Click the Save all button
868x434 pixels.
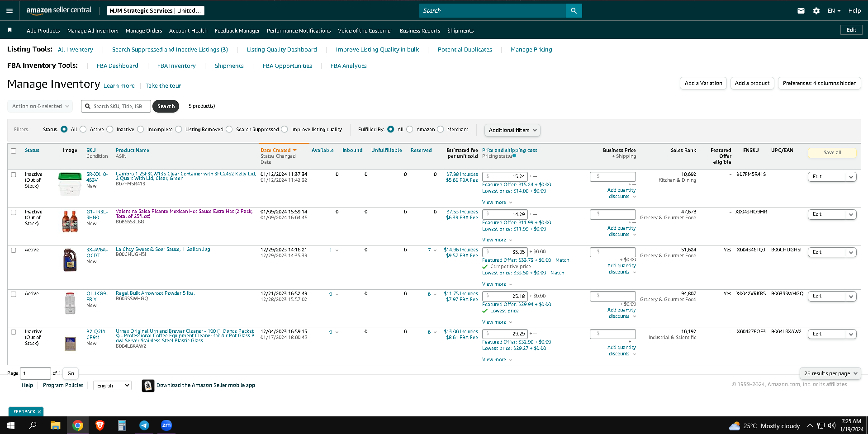(832, 153)
